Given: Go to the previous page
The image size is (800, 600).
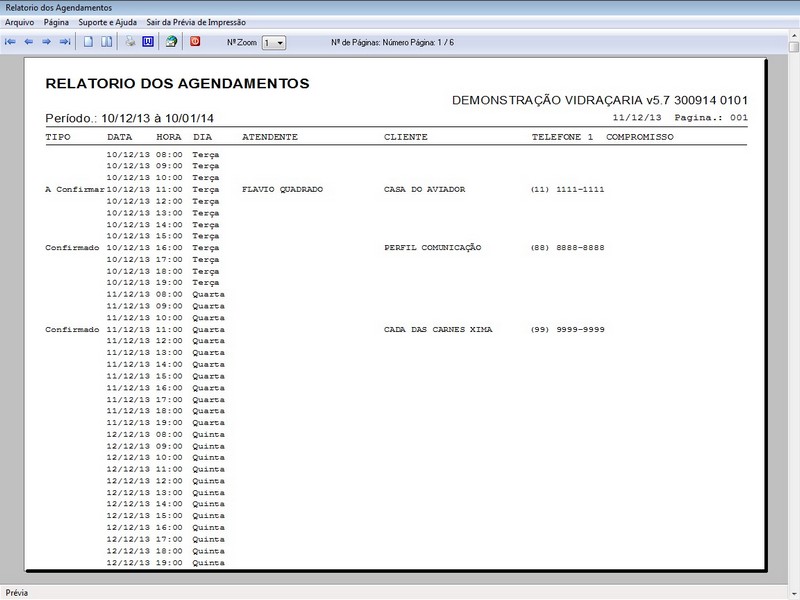Looking at the screenshot, I should (29, 42).
